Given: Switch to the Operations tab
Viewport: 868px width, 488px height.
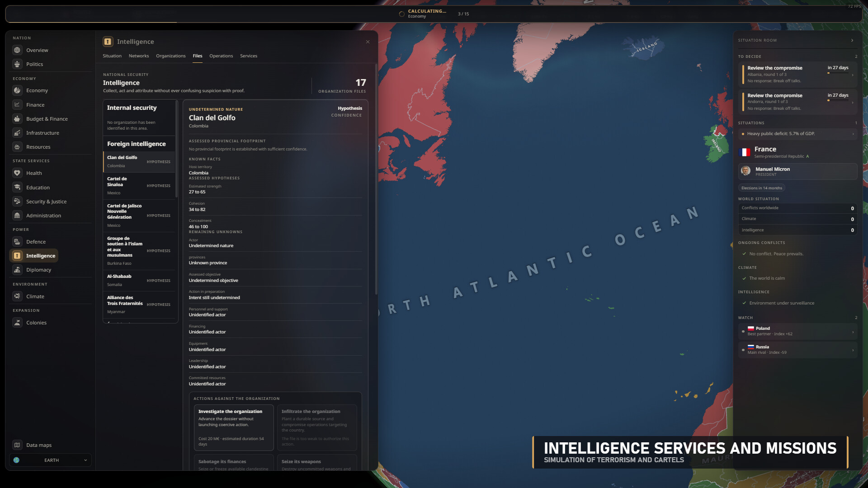Looking at the screenshot, I should click(x=221, y=56).
